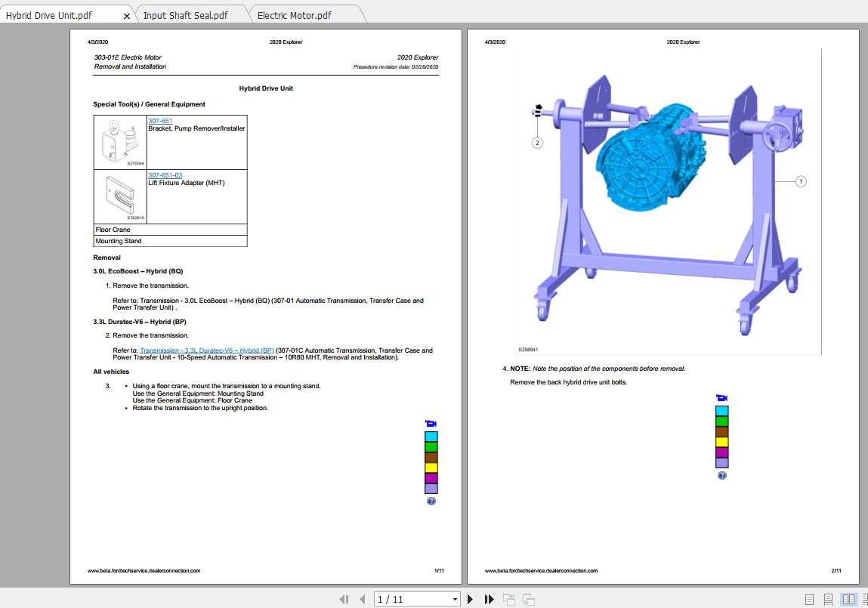Click callout number 2 on the diagram
The width and height of the screenshot is (868, 608).
pyautogui.click(x=537, y=143)
